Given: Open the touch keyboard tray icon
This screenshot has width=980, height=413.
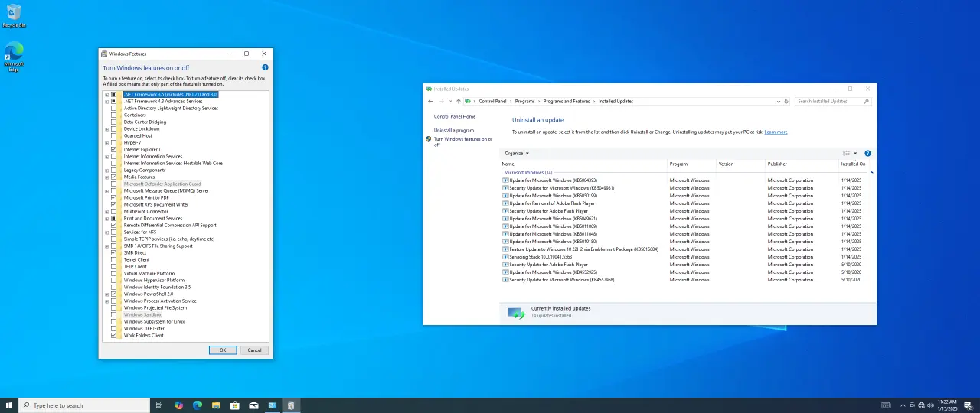Looking at the screenshot, I should [x=887, y=405].
